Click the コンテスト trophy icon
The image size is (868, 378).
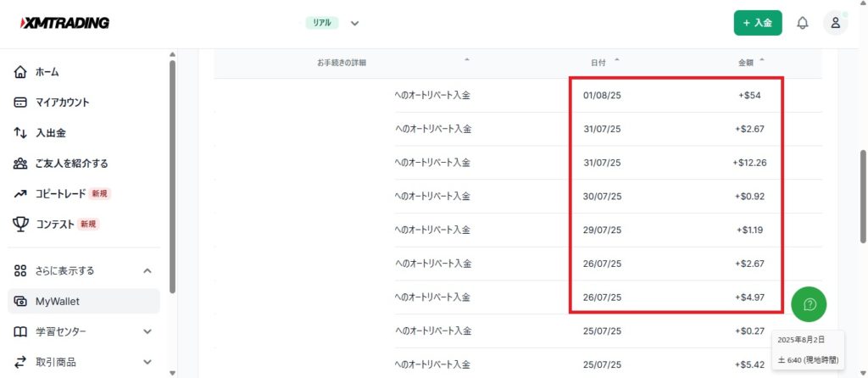(21, 225)
